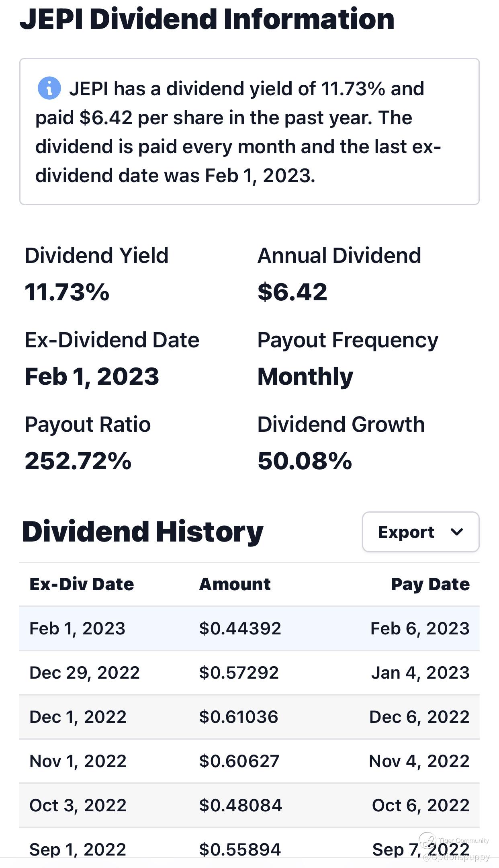Select the Nov 1, 2022 ex-div date
The width and height of the screenshot is (499, 868).
78,761
